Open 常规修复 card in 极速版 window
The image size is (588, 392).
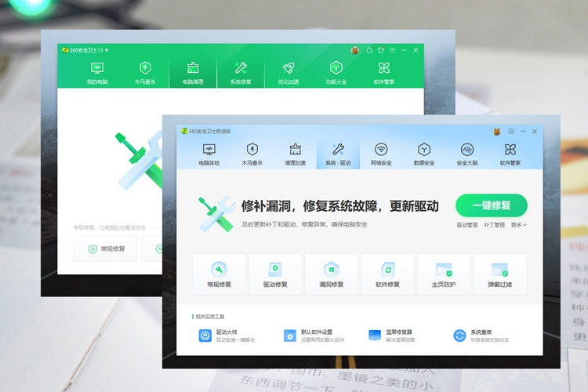(219, 274)
